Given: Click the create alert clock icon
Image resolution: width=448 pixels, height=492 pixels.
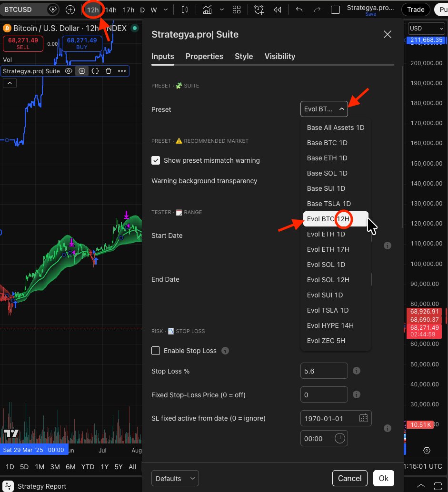Looking at the screenshot, I should pyautogui.click(x=259, y=10).
